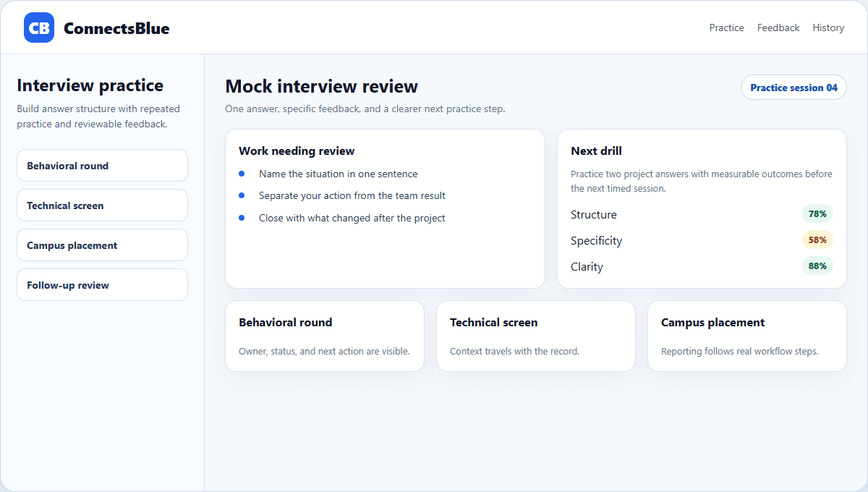Click the CB logo icon

(x=39, y=27)
